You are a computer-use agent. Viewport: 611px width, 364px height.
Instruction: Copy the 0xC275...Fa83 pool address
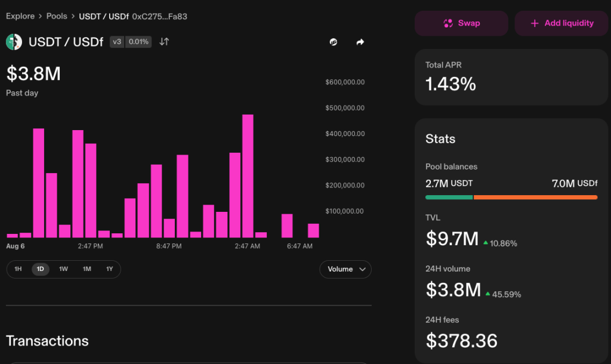pos(159,16)
